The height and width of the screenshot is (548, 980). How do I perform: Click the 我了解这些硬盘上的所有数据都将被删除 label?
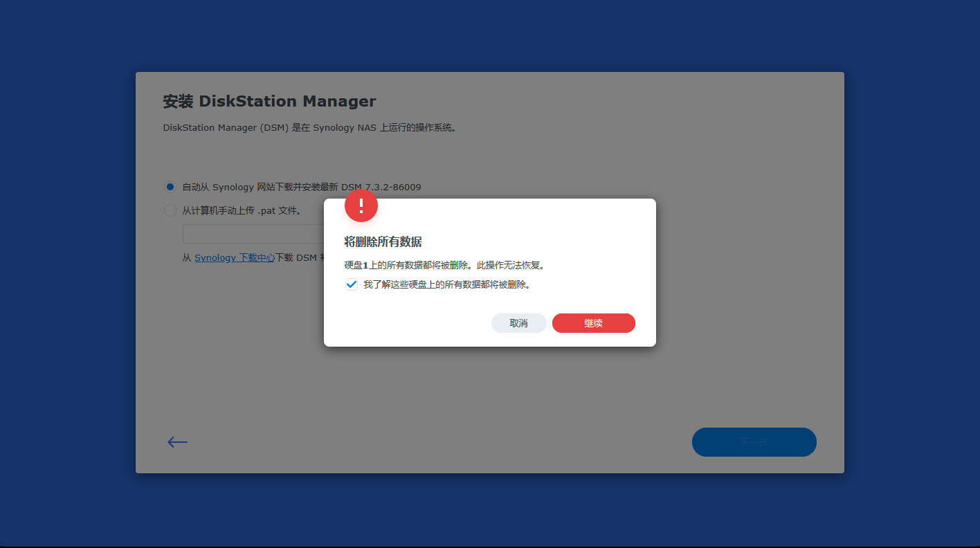click(447, 284)
